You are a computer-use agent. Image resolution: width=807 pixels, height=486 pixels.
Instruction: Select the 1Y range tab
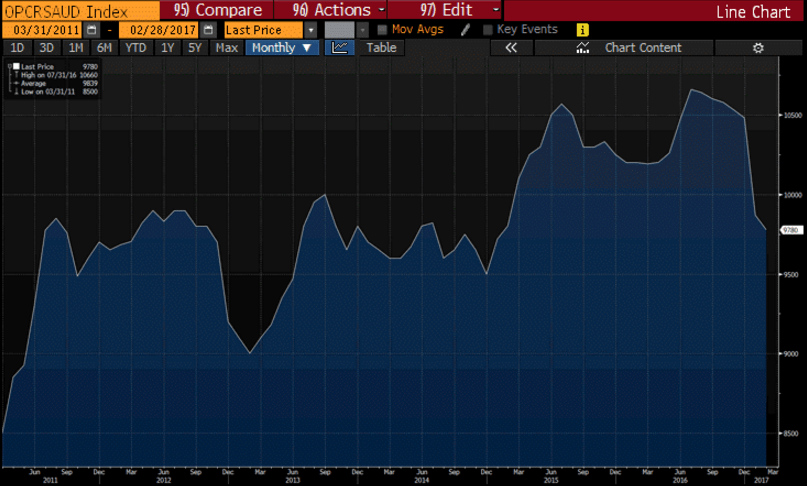(167, 48)
